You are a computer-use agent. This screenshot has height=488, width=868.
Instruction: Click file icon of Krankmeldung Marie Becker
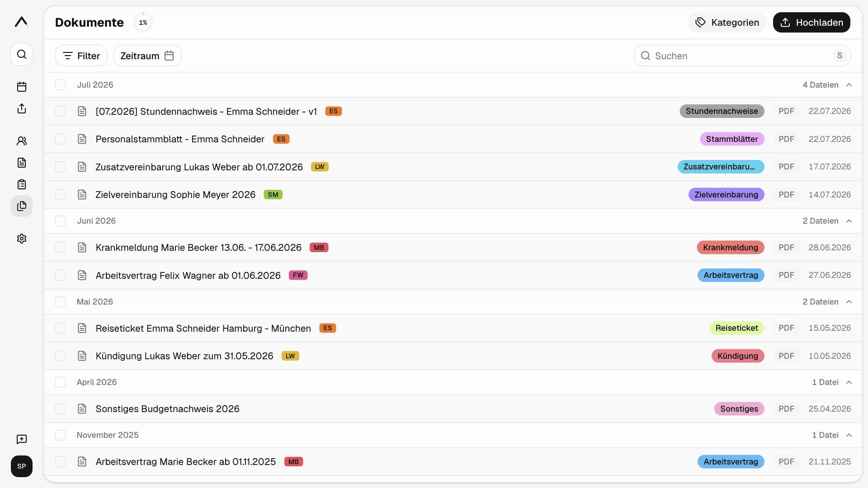(x=82, y=248)
